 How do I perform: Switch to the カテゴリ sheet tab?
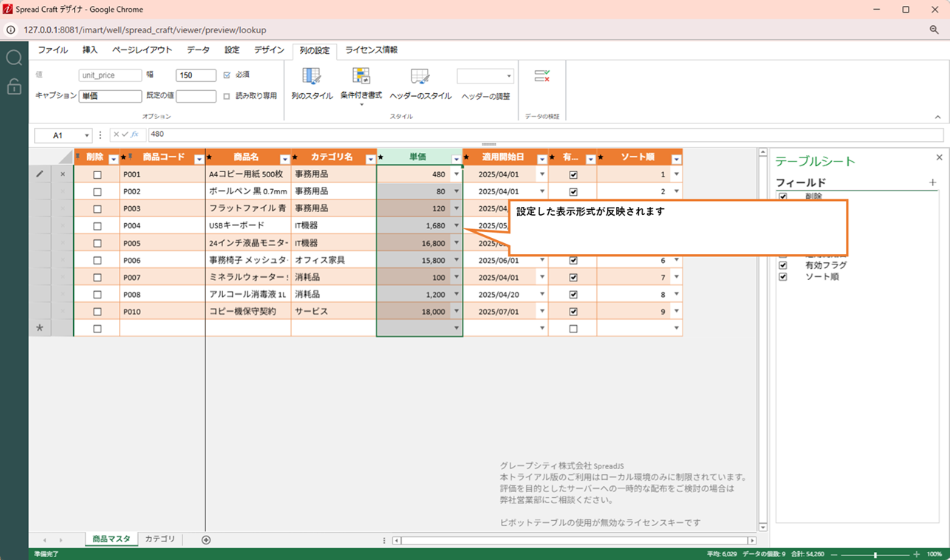coord(160,539)
